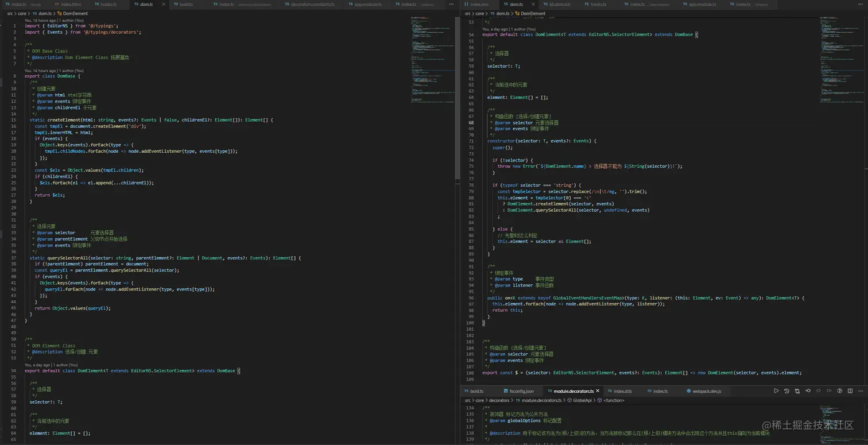
Task: Click module.decorators.ts breadcrumb item
Action: tap(538, 400)
